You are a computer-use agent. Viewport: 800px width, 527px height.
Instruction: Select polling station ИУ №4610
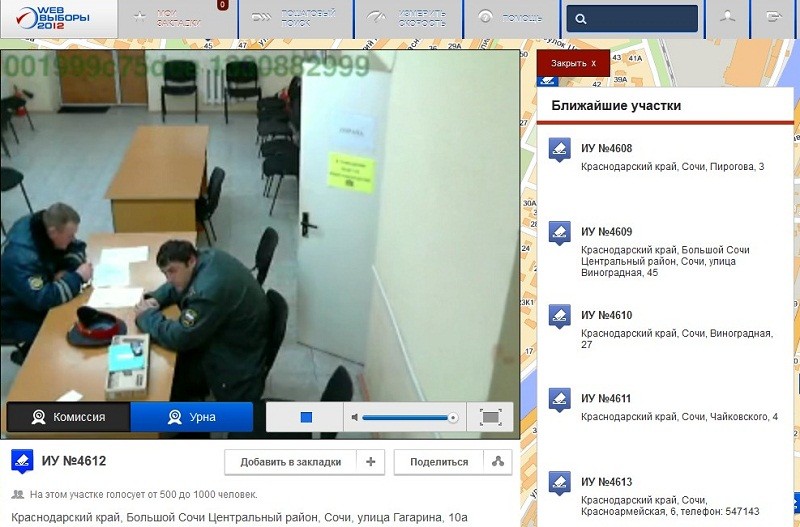606,315
